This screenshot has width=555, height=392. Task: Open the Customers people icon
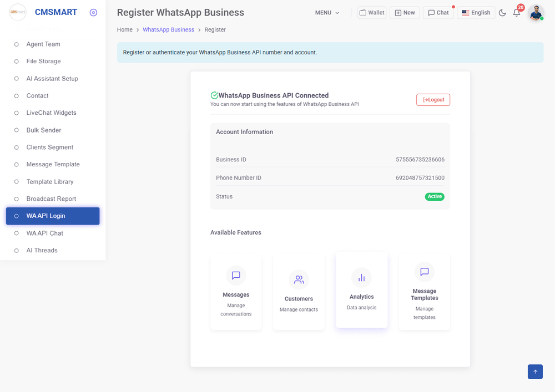tap(299, 279)
